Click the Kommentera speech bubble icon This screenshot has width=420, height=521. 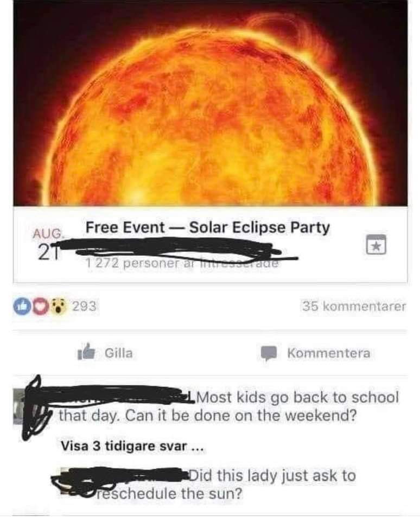(269, 353)
